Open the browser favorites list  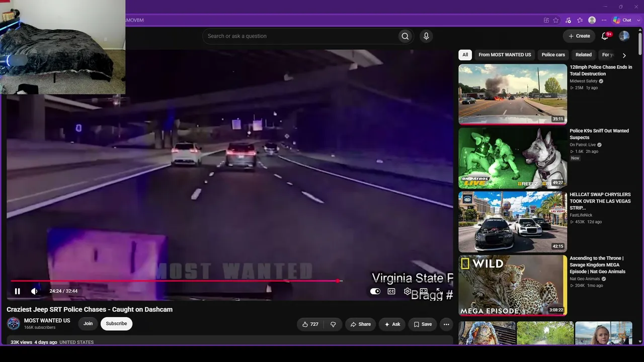click(580, 20)
